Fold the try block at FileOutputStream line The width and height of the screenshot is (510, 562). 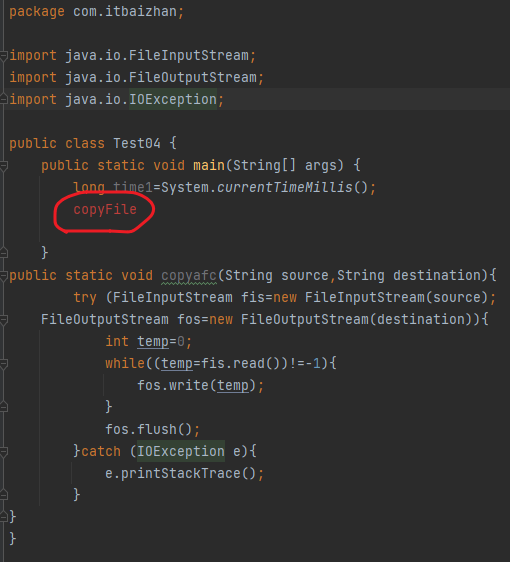pyautogui.click(x=3, y=320)
